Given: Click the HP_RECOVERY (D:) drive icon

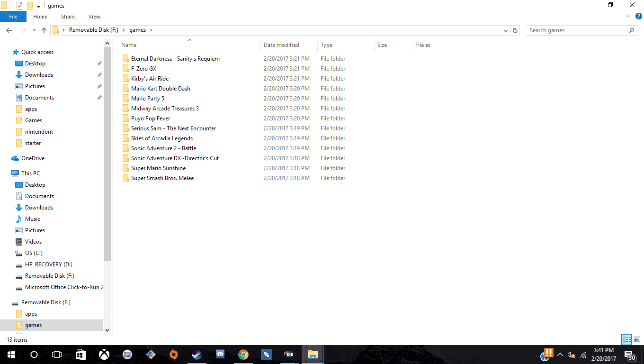Looking at the screenshot, I should [x=19, y=264].
